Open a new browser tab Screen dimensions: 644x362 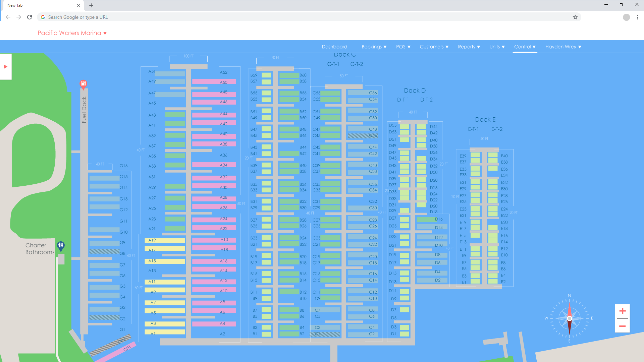pos(91,5)
